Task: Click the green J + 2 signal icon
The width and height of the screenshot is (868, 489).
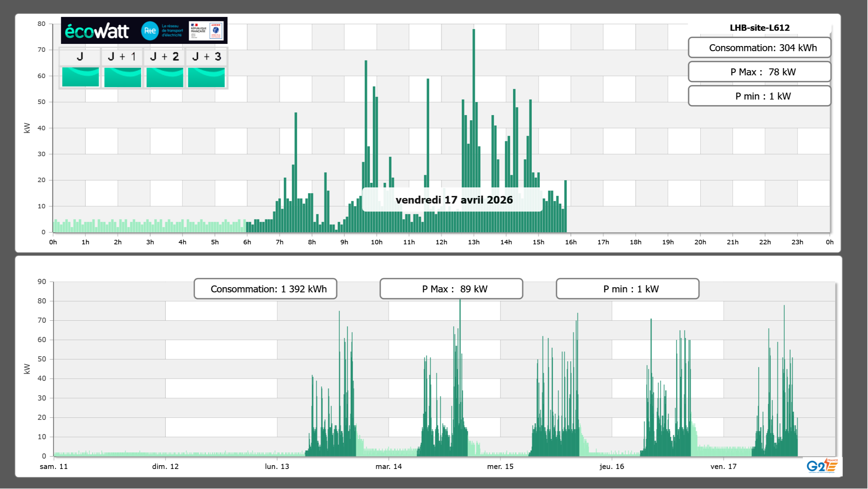Action: click(165, 77)
